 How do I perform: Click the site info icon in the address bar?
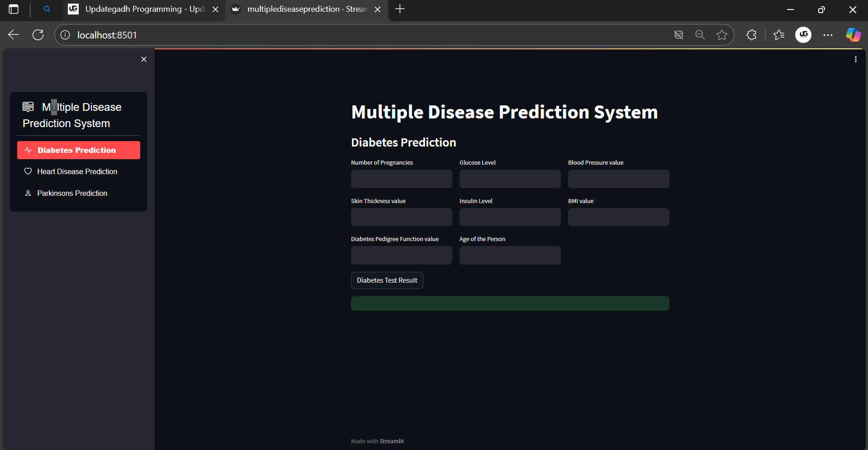[x=65, y=34]
